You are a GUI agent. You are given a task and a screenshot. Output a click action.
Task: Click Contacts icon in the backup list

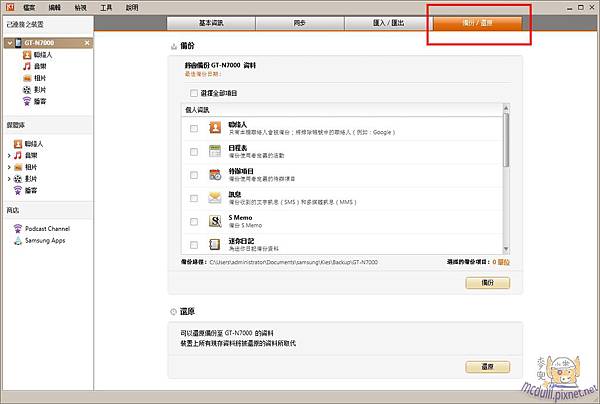[215, 127]
